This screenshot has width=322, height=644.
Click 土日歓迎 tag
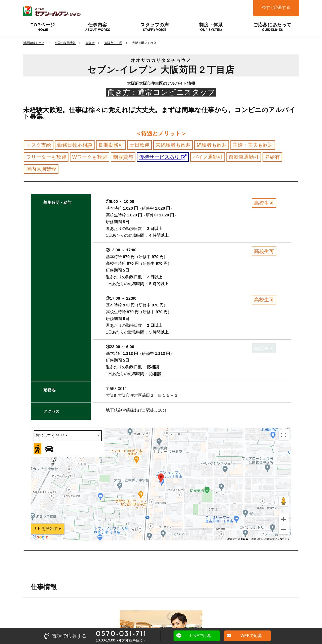[x=139, y=145]
